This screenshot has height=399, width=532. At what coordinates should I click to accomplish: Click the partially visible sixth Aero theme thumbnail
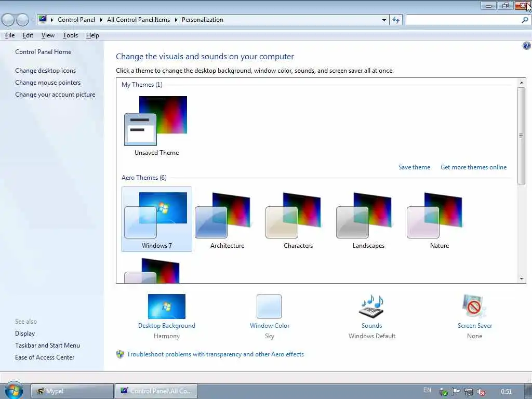click(152, 270)
